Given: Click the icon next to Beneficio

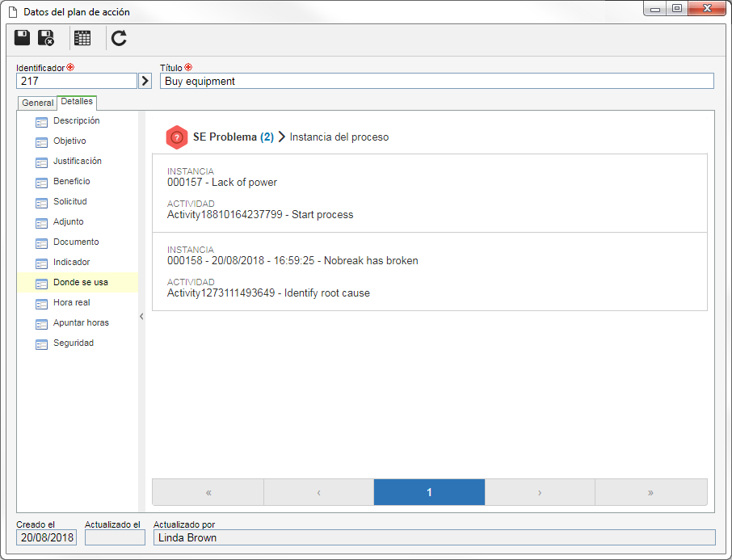Looking at the screenshot, I should 41,183.
